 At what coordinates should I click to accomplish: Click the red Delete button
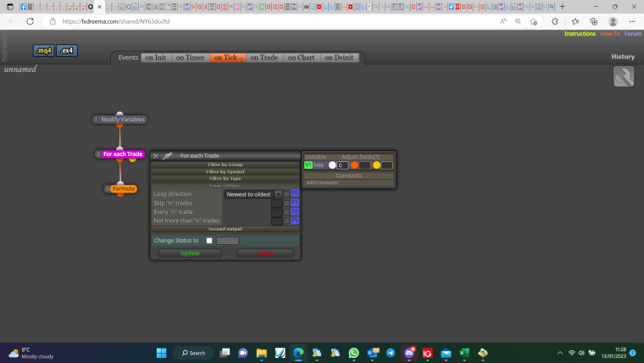tap(265, 254)
